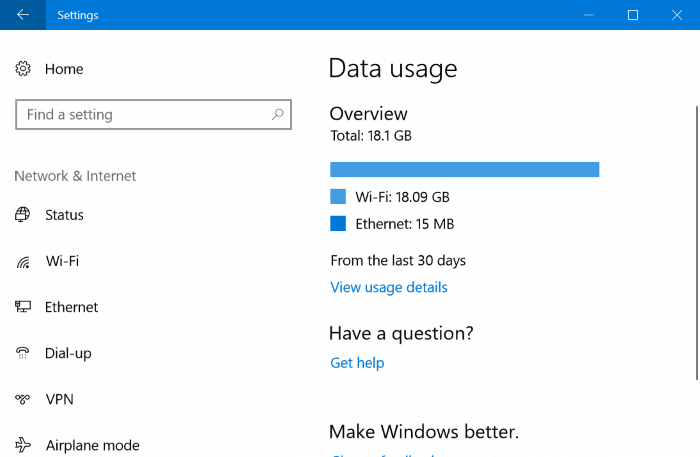Click the Dial-up phone icon
Image resolution: width=700 pixels, height=457 pixels.
[x=23, y=353]
